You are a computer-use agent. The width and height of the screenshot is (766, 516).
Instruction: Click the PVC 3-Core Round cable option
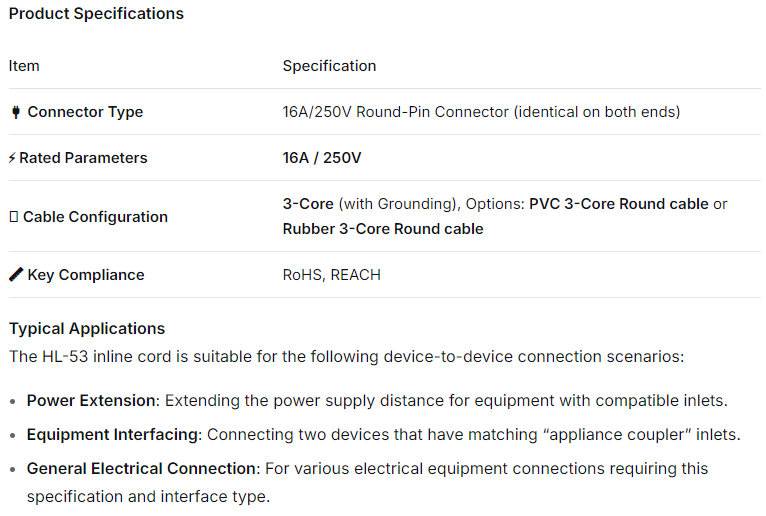click(618, 204)
